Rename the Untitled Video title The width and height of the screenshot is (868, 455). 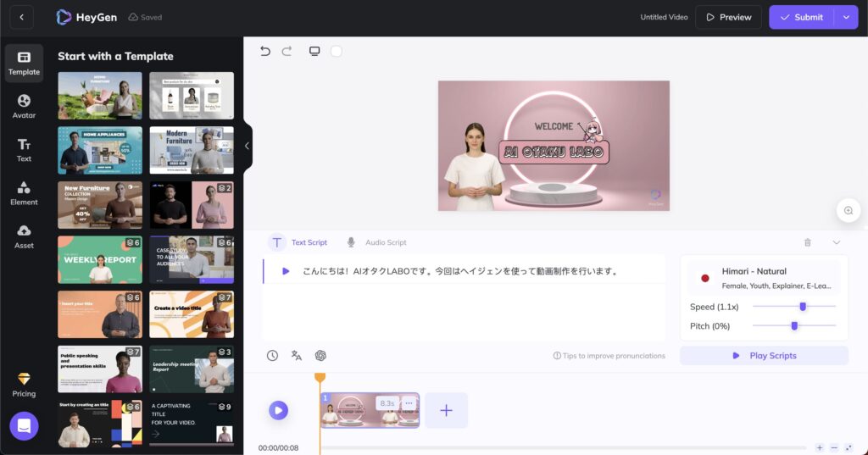click(664, 17)
